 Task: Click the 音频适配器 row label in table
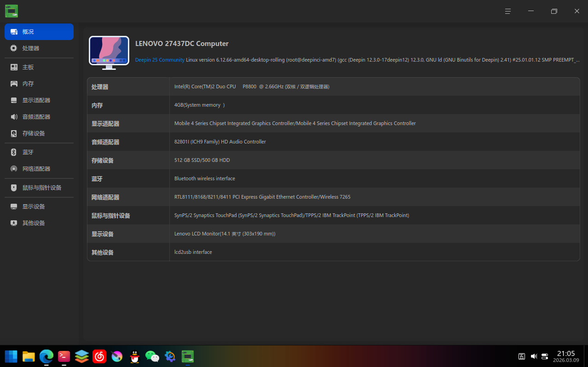(x=105, y=142)
